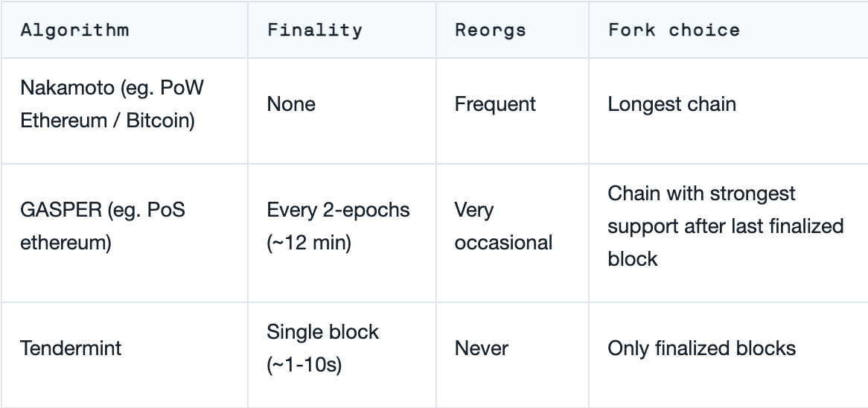
Task: Select the 'Frequent' reorgs cell
Action: tap(495, 104)
